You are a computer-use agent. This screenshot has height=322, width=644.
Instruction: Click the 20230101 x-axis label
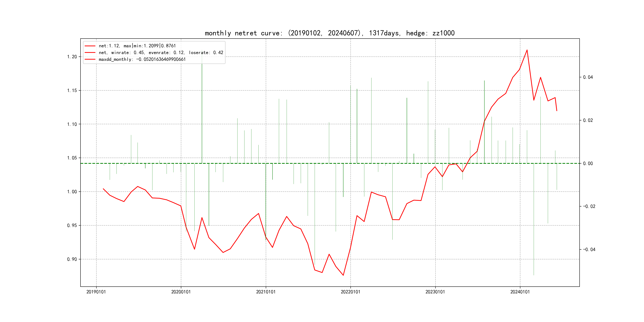tap(435, 292)
